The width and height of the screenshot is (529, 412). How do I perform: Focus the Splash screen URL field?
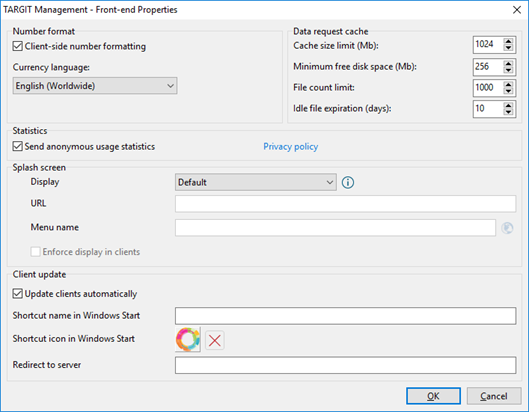pos(345,204)
